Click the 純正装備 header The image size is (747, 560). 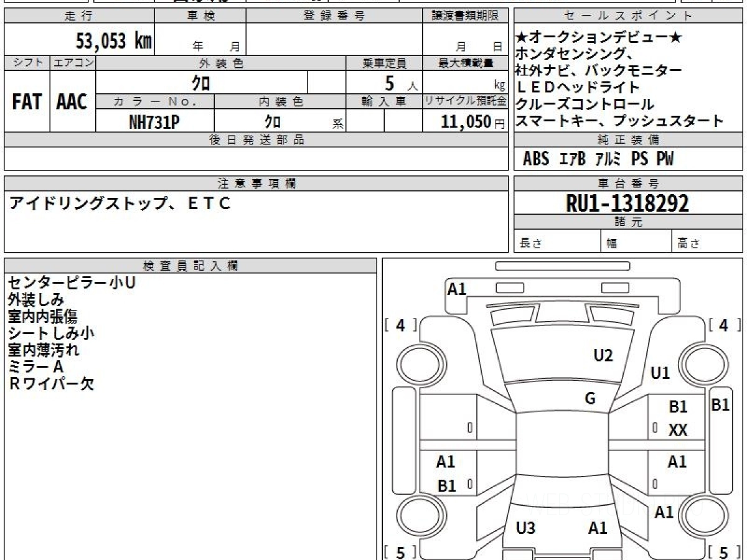tap(628, 139)
